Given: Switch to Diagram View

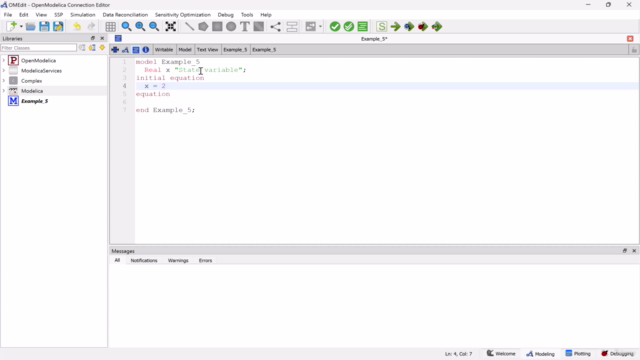Looking at the screenshot, I should click(125, 50).
